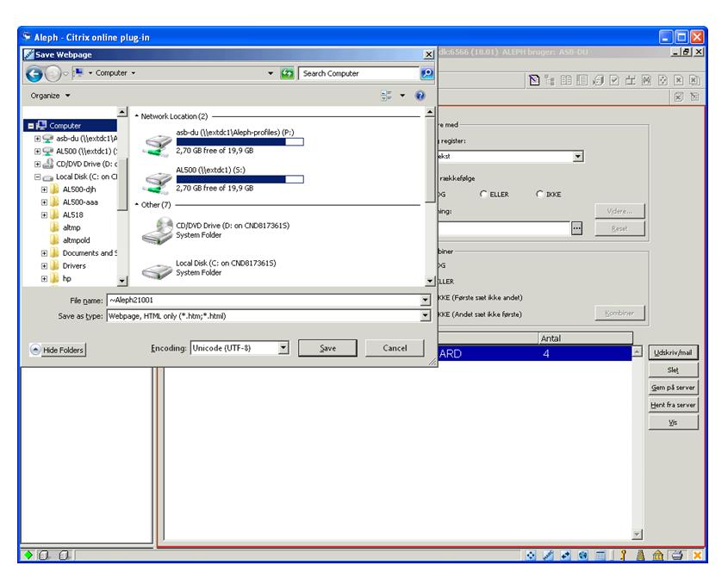Image resolution: width=728 pixels, height=584 pixels.
Task: Select the ELLER radio button
Action: click(484, 194)
